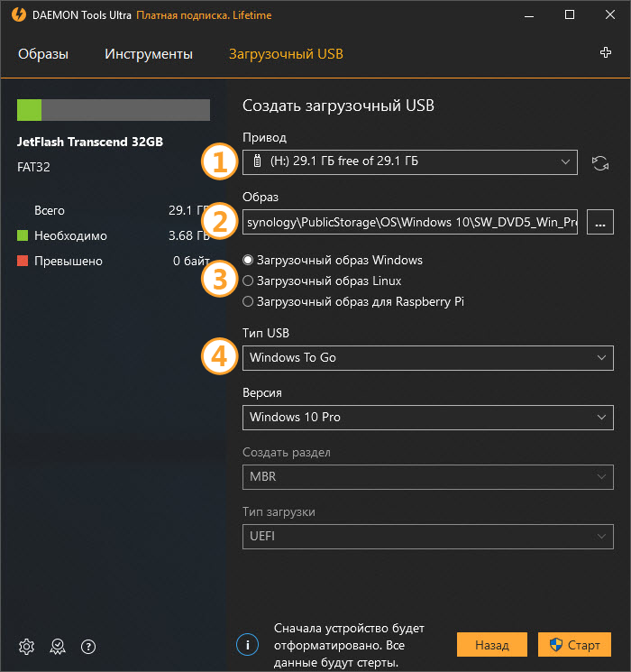Click the 3.68 ГБ required size value
Viewport: 631px width, 672px height.
tap(189, 235)
